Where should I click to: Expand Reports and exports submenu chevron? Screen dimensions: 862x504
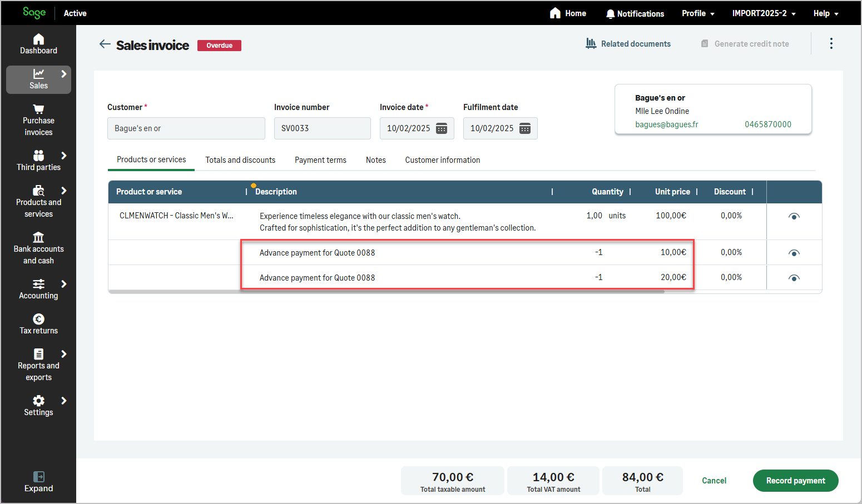coord(64,354)
